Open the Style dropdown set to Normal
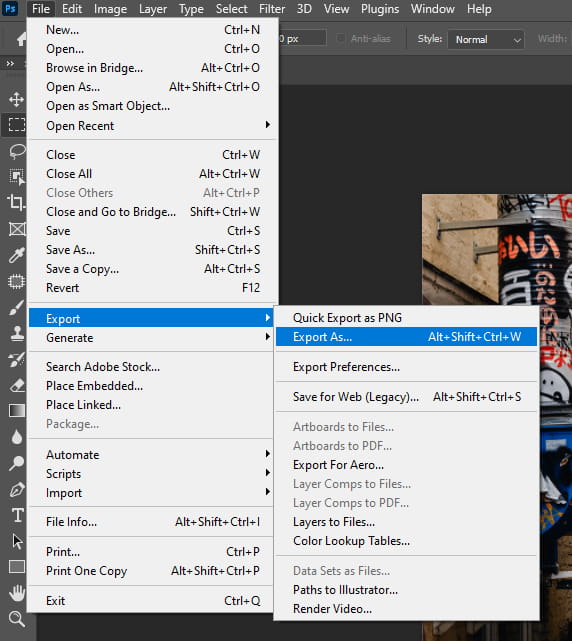 [x=486, y=40]
